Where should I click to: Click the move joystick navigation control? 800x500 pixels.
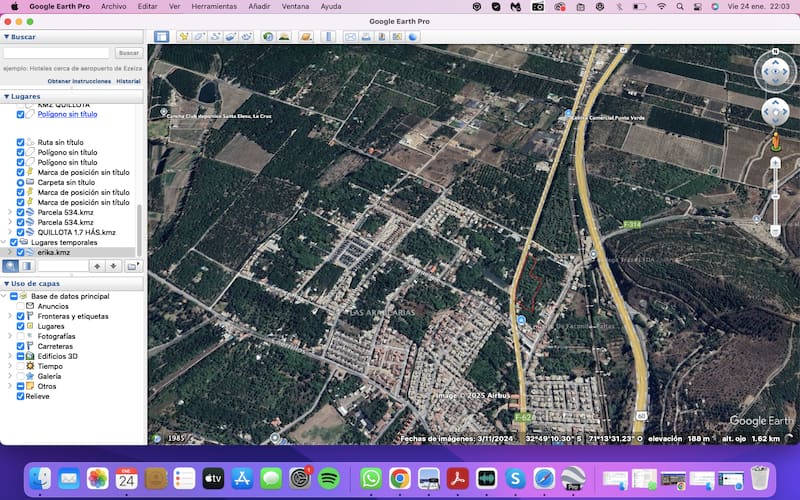pos(775,112)
